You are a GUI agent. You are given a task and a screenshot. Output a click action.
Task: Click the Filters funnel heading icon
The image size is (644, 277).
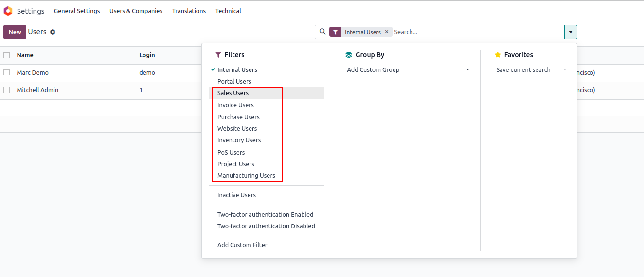[218, 55]
